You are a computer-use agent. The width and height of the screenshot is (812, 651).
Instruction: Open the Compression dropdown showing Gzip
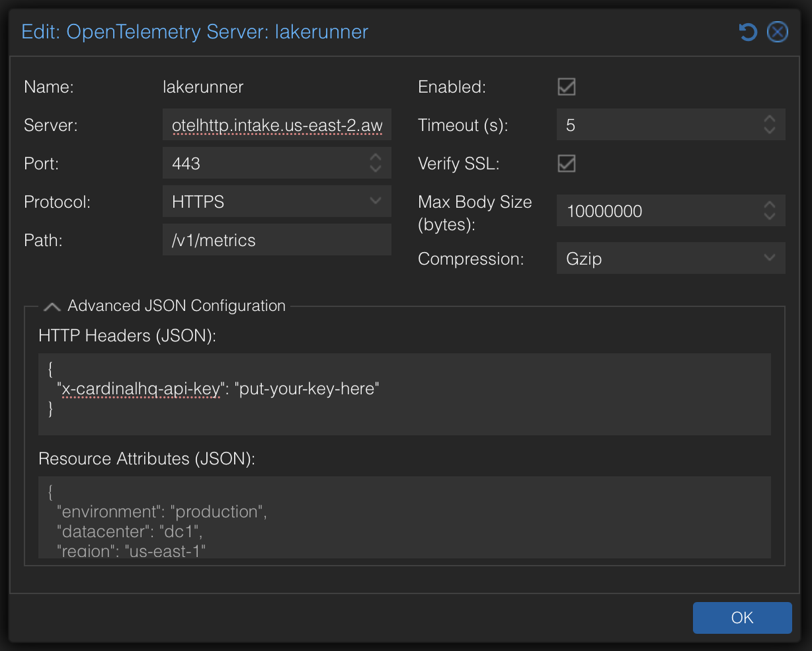[x=770, y=258]
